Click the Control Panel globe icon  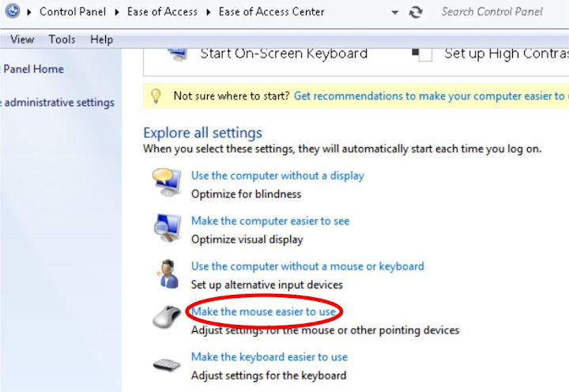pos(12,12)
